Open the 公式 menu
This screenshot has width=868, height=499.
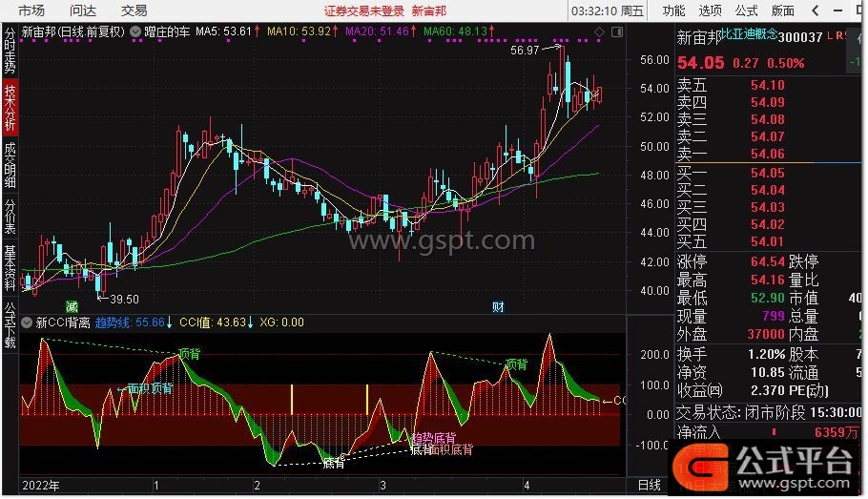[746, 10]
